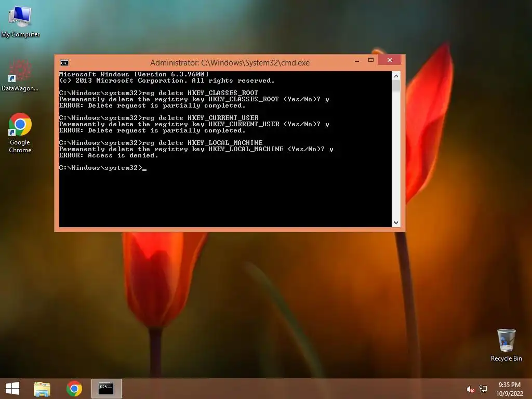Open the My Computer desktop icon
This screenshot has height=399, width=532.
[20, 20]
